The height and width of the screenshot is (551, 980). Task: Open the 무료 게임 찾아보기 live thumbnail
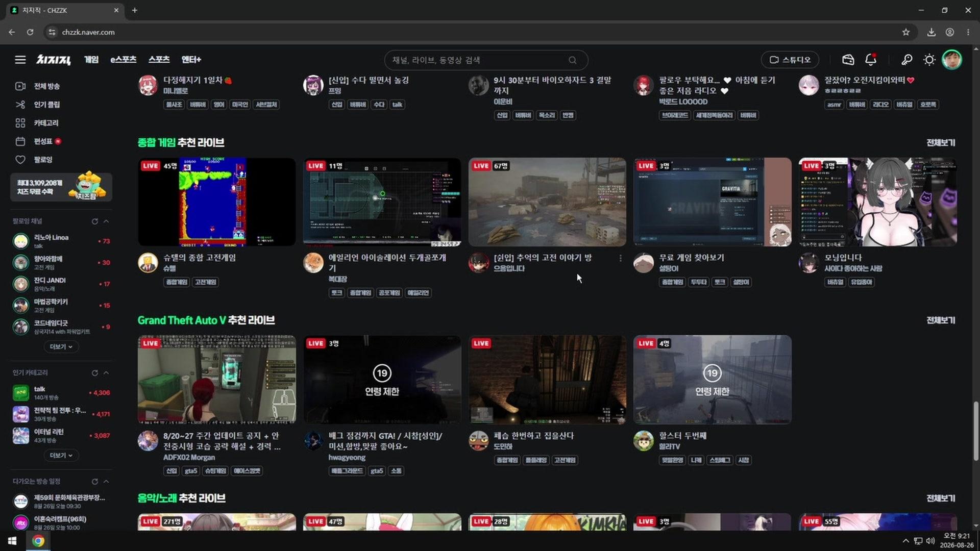713,202
